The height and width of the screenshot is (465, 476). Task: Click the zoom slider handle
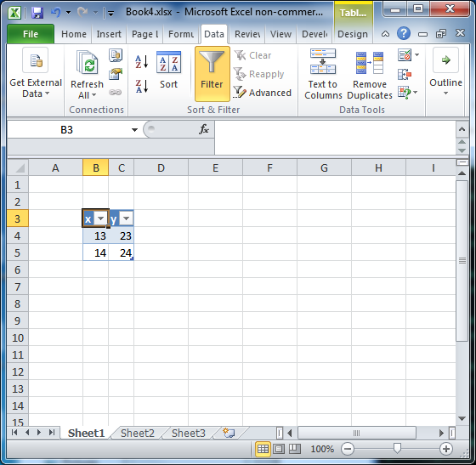tap(397, 448)
